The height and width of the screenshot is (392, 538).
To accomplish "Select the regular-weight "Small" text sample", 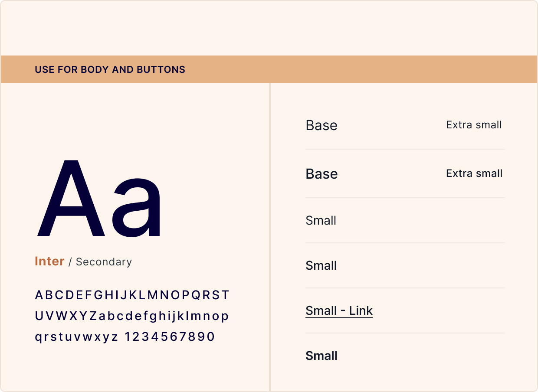I will 321,221.
